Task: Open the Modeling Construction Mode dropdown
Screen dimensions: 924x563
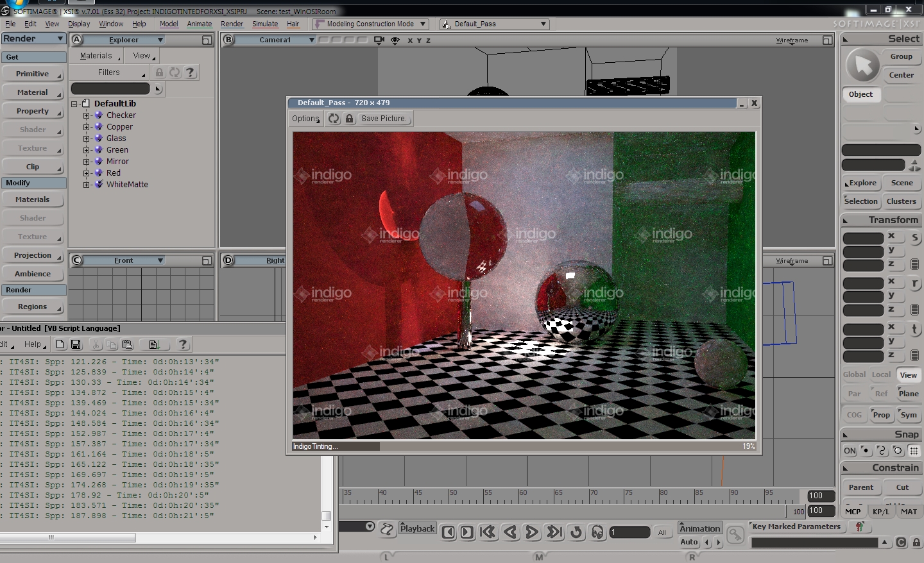Action: point(370,24)
